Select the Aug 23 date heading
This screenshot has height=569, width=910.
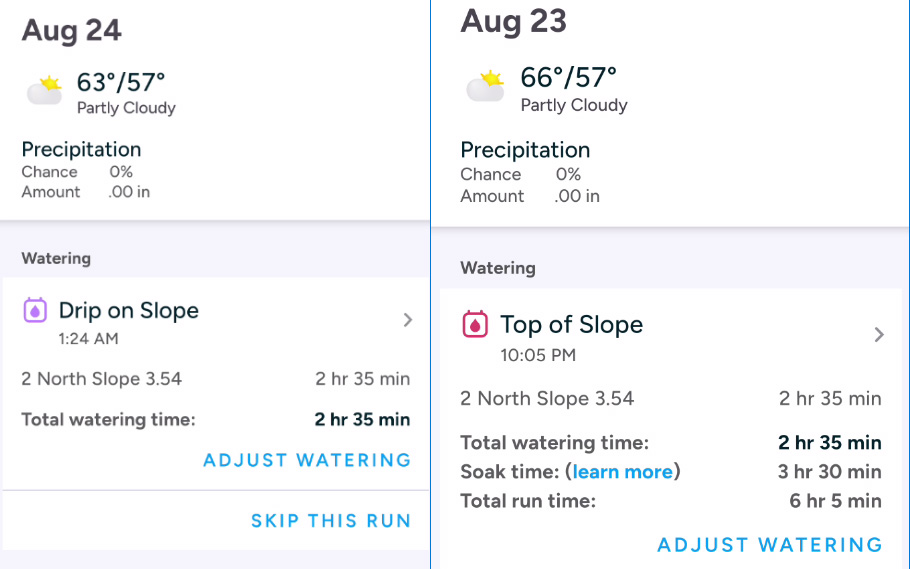pyautogui.click(x=514, y=21)
